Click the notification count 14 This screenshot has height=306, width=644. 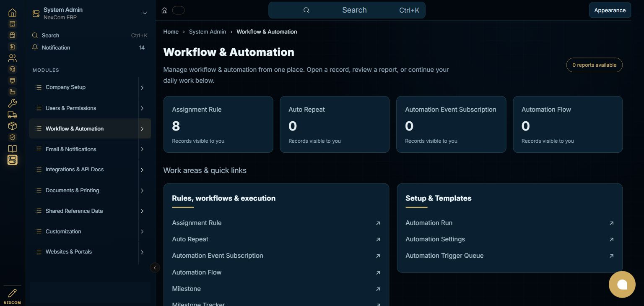pyautogui.click(x=142, y=47)
